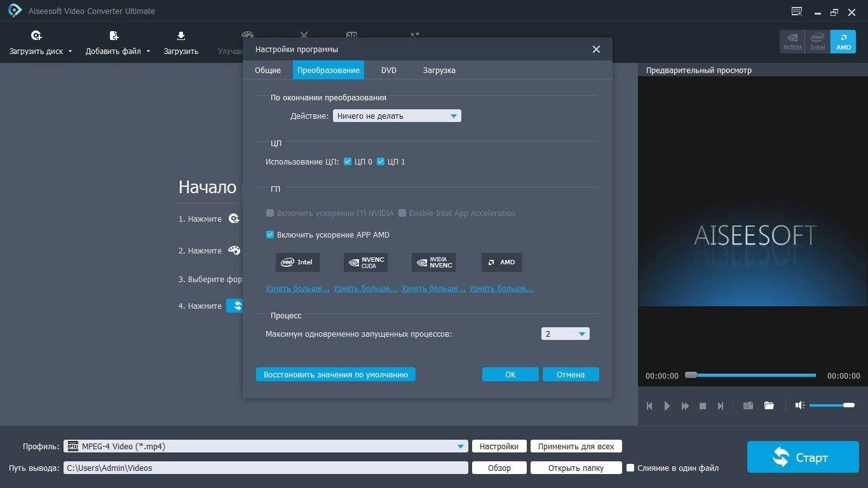Screen dimensions: 868x488
Task: Click the Загрузить download icon in toolbar
Action: (x=181, y=36)
